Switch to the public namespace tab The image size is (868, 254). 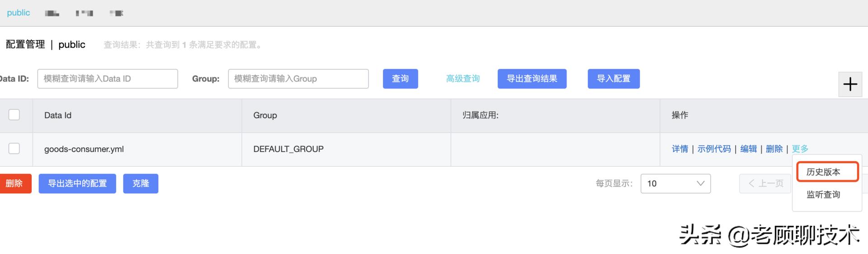pos(19,13)
